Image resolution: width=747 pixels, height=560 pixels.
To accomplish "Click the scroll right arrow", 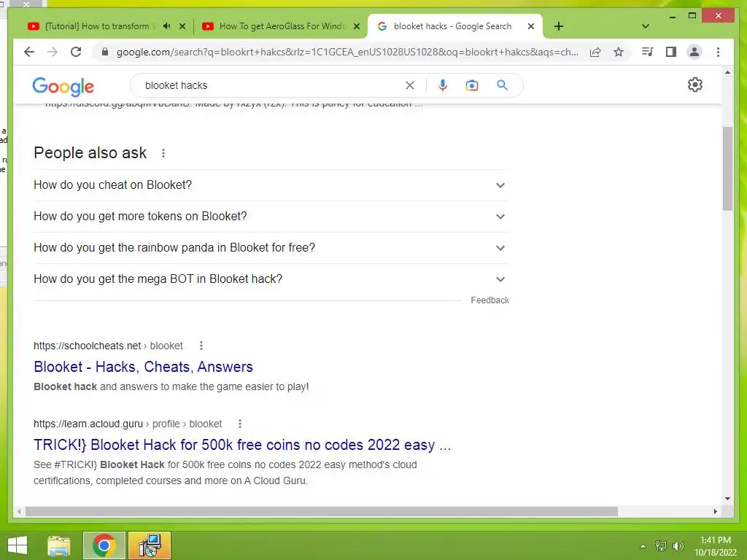I will [x=715, y=511].
